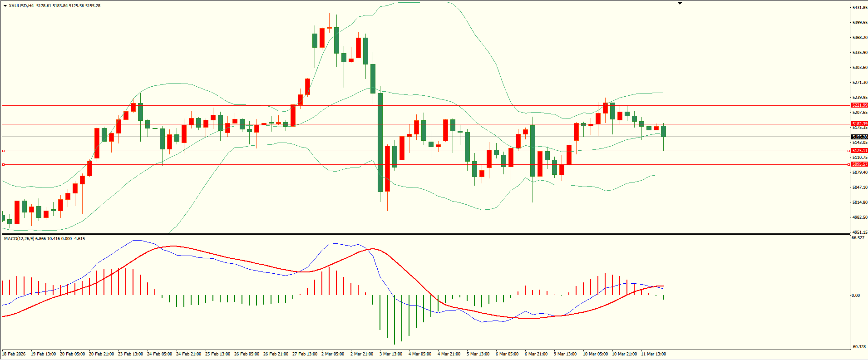
Task: Click the 0.00 level on MACD scale
Action: click(x=855, y=296)
